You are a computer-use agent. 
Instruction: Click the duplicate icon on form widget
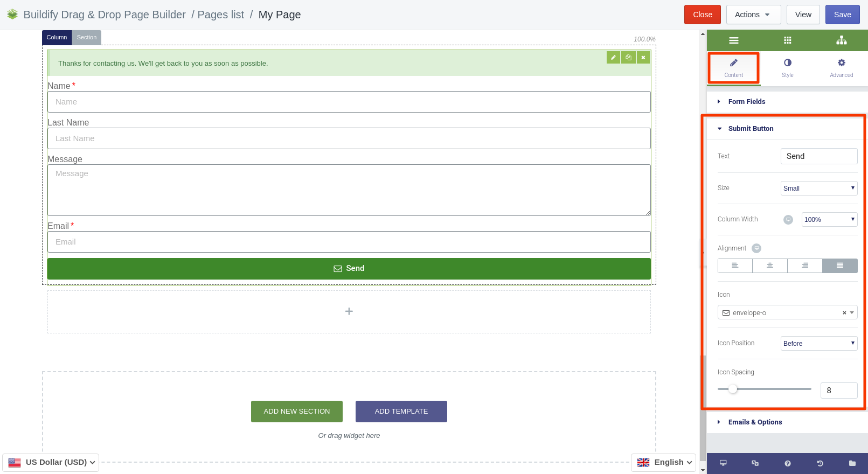tap(628, 57)
